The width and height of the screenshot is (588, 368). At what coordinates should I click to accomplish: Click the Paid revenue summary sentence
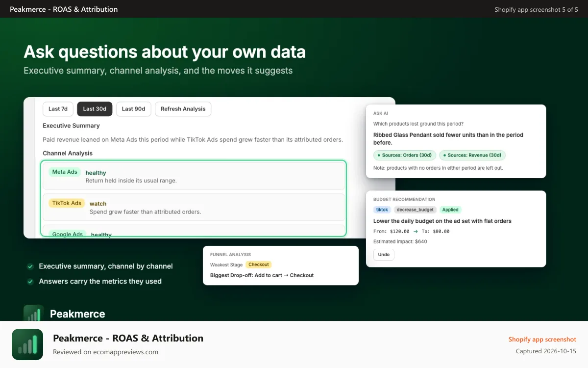point(193,139)
